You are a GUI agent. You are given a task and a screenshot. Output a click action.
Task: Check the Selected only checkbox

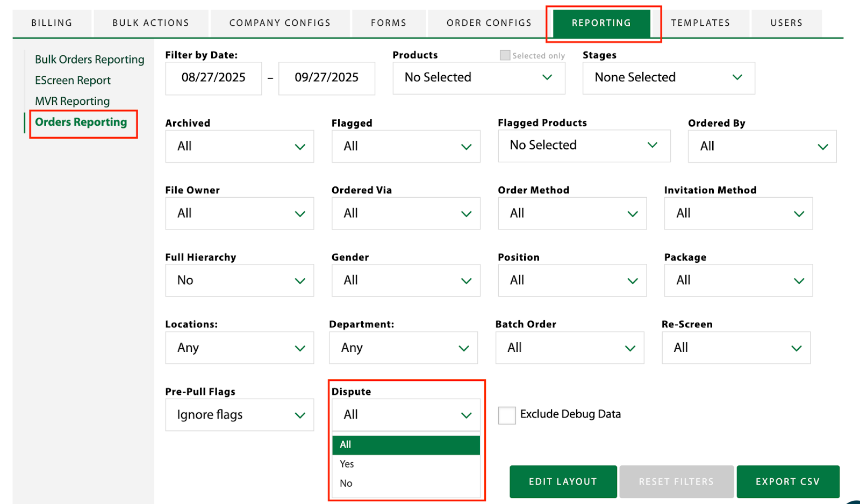(x=505, y=55)
